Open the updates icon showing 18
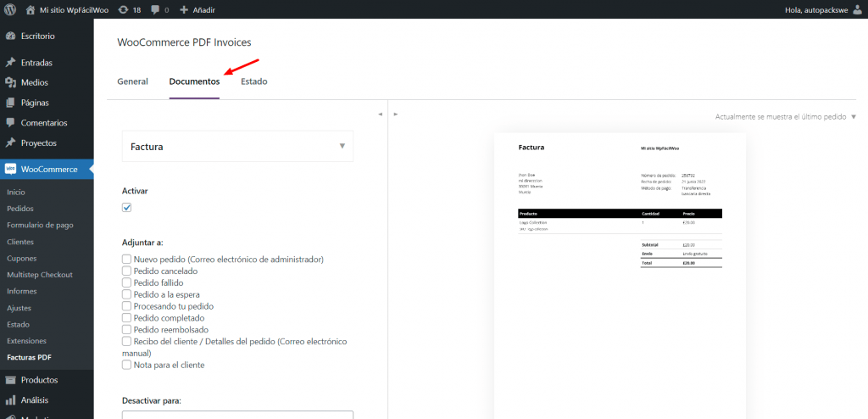 point(124,10)
